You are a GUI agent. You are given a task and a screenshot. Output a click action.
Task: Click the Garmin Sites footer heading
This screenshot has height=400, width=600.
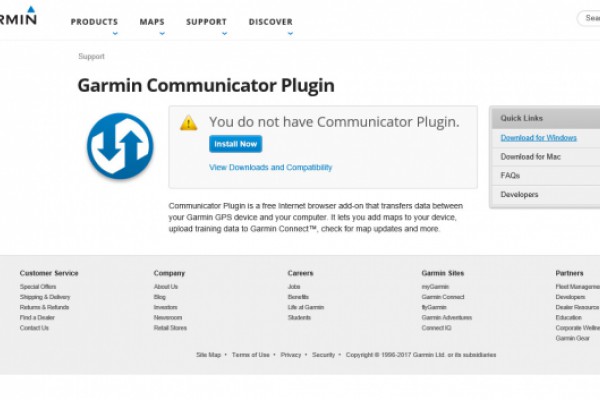(443, 273)
